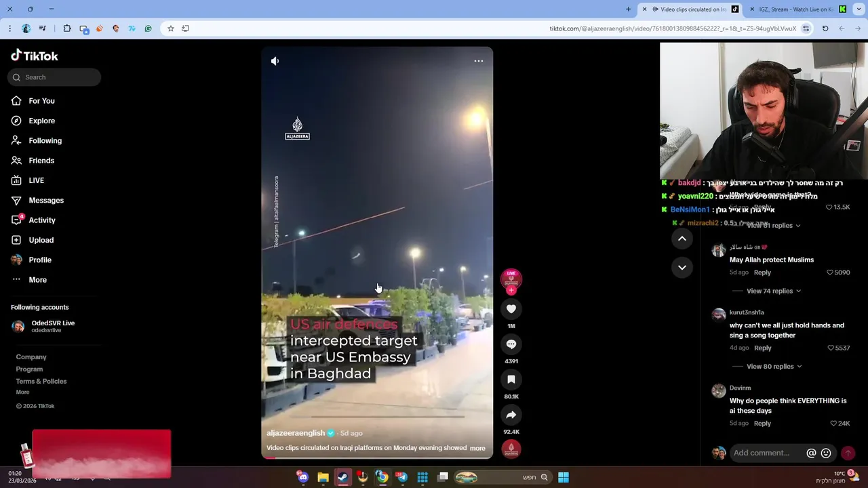Open the Friends page
868x488 pixels.
click(x=33, y=161)
